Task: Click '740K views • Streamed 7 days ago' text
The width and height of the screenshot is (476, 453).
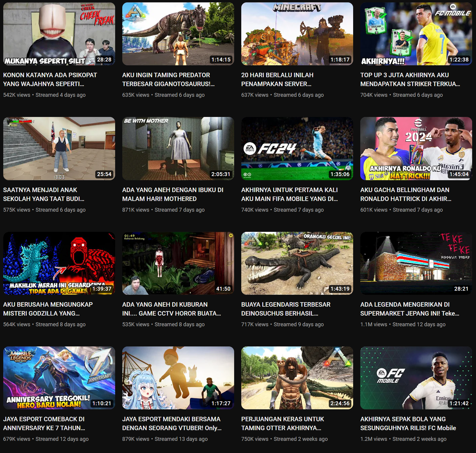Action: point(283,210)
